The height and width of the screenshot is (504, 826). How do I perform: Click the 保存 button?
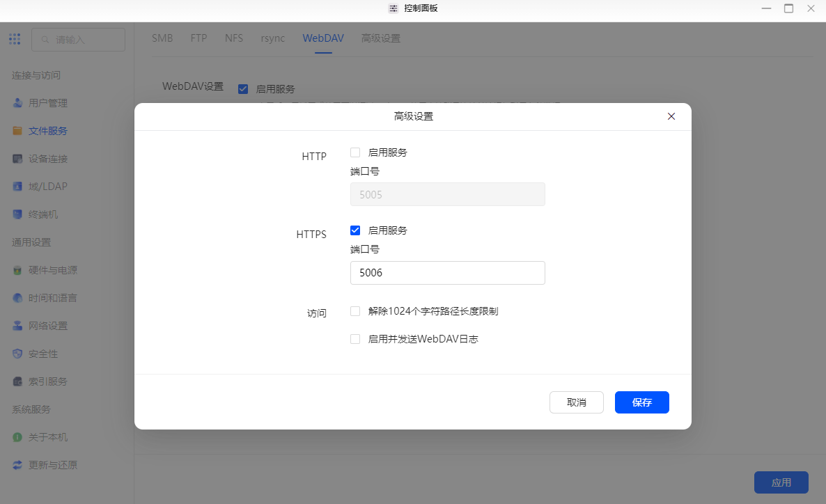(641, 402)
